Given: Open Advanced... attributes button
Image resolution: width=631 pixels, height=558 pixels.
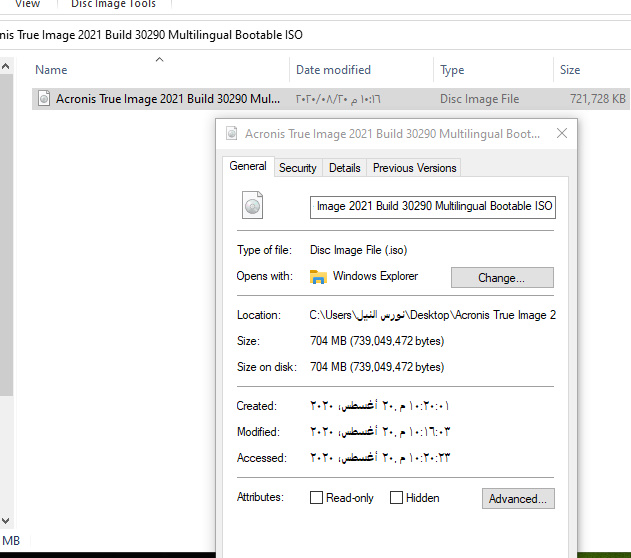Looking at the screenshot, I should pyautogui.click(x=517, y=498).
